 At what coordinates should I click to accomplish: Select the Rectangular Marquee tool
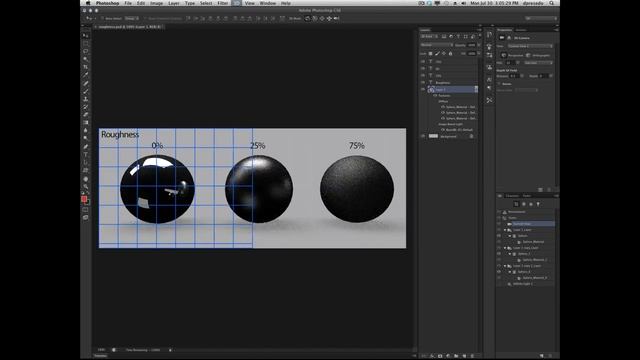pyautogui.click(x=86, y=43)
